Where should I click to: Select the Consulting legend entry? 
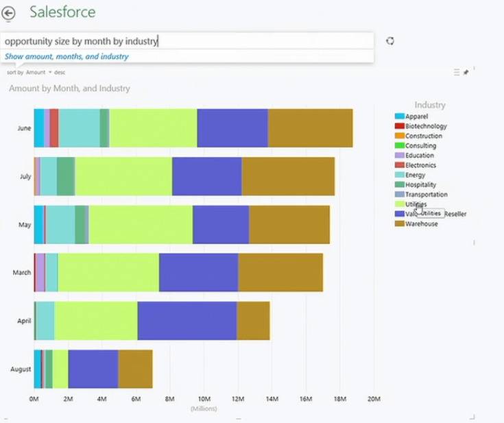point(420,145)
